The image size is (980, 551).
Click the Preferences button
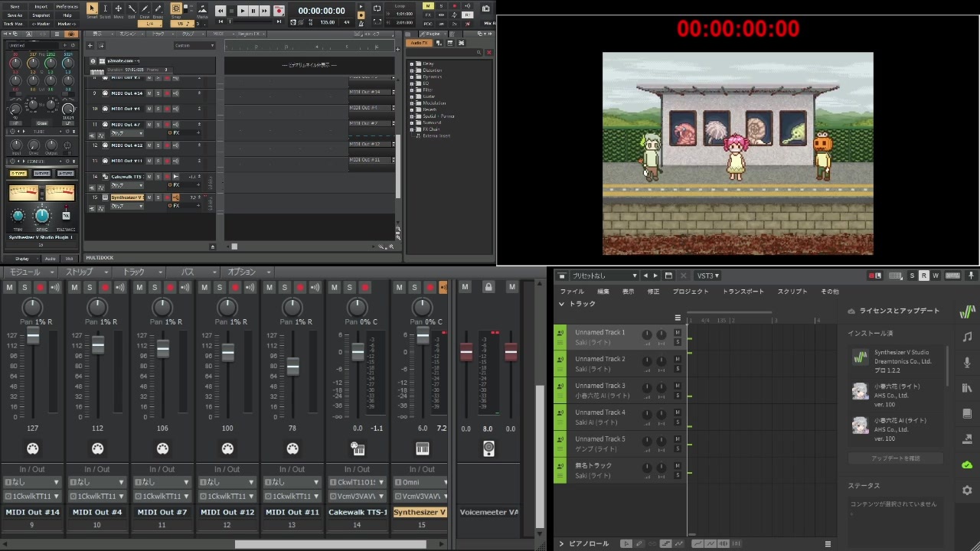click(x=67, y=6)
